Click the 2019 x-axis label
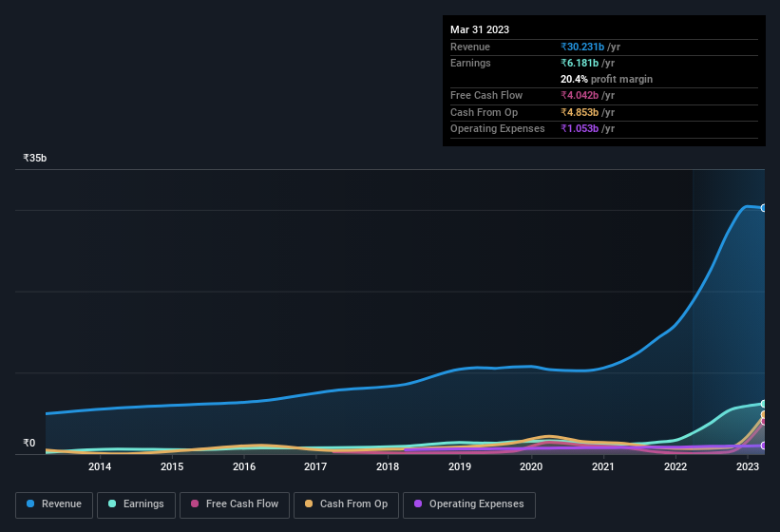This screenshot has width=780, height=532. click(x=460, y=466)
